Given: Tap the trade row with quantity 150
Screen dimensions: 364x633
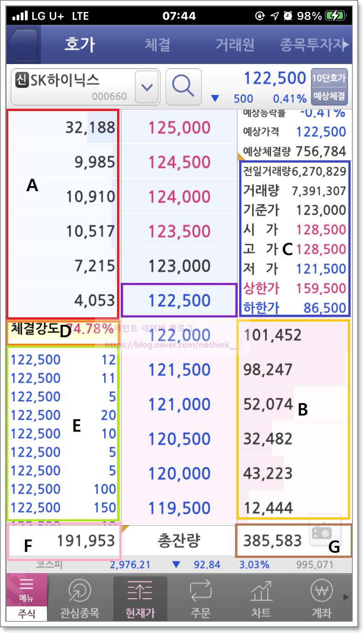Looking at the screenshot, I should click(x=63, y=508).
